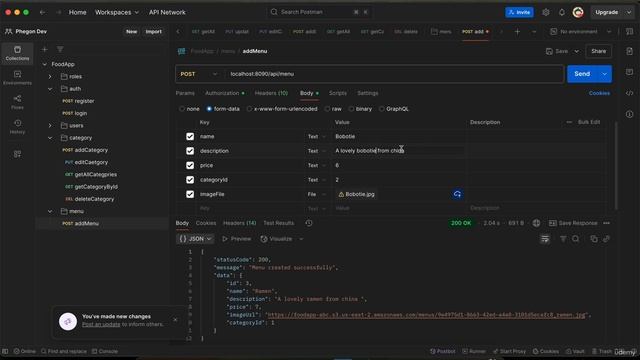Uncheck the name form-data row
This screenshot has height=360, width=640.
click(190, 136)
